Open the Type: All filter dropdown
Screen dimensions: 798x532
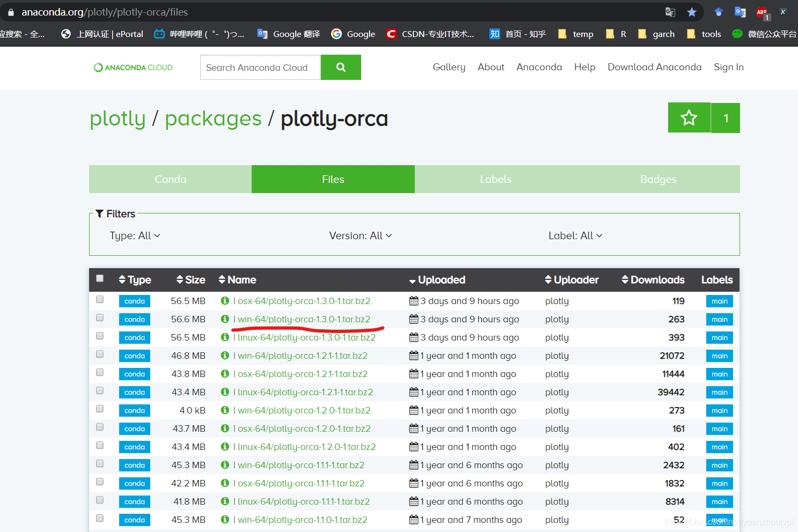tap(135, 235)
